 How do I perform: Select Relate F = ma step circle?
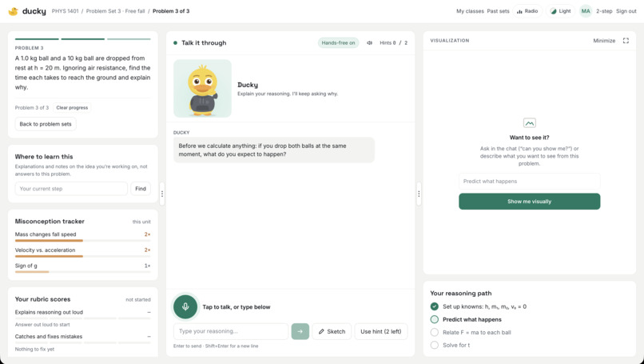(434, 332)
